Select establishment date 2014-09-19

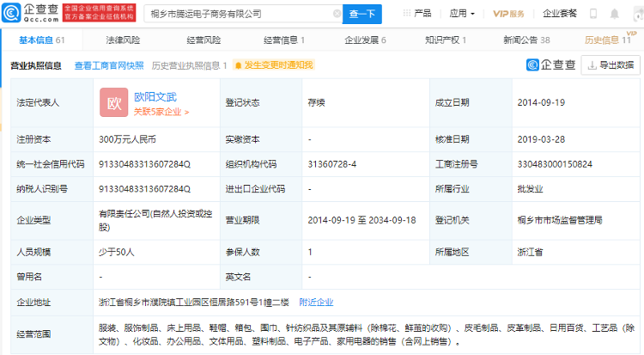pyautogui.click(x=541, y=102)
